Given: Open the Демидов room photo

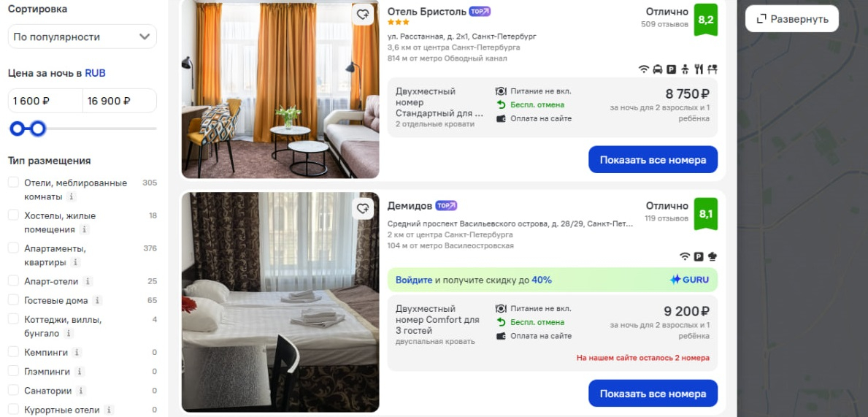Looking at the screenshot, I should tap(280, 302).
